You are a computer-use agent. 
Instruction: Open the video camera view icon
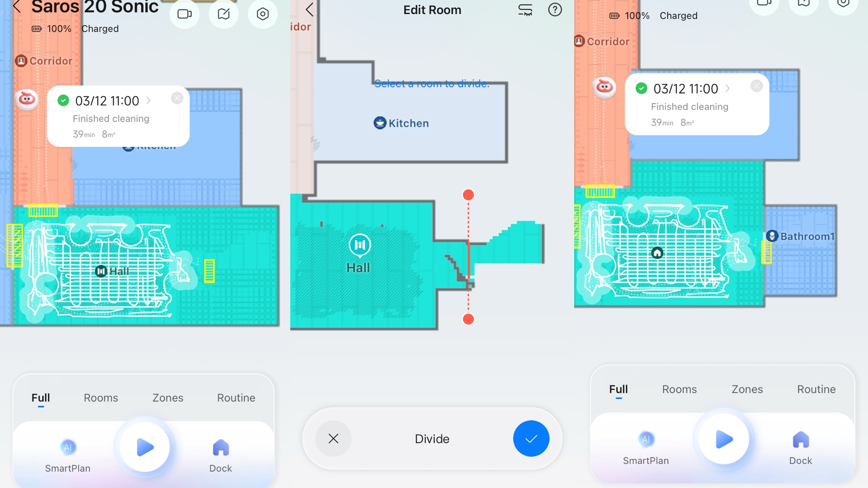[184, 14]
